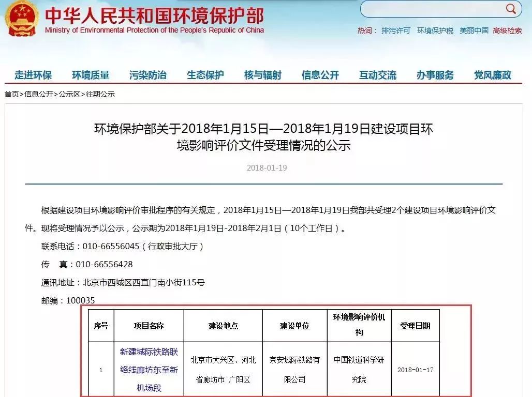Go to the 生态保护 section
Viewport: 532px width, 397px height.
[205, 75]
